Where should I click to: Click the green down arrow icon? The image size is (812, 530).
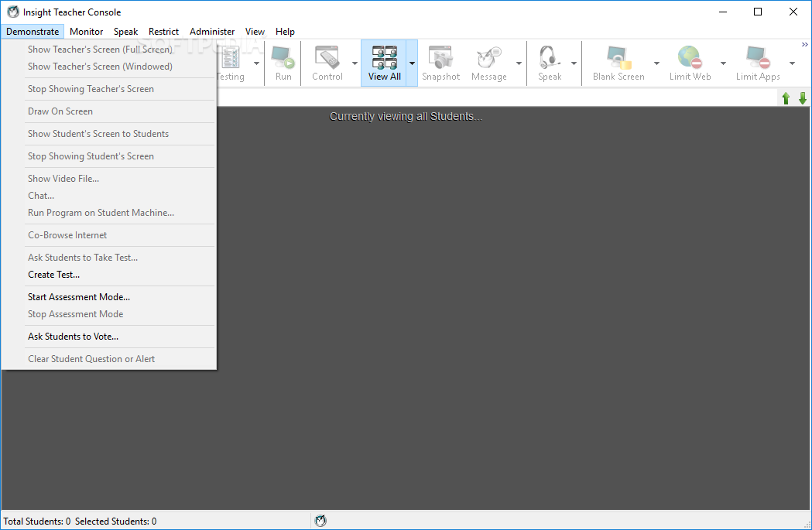802,97
